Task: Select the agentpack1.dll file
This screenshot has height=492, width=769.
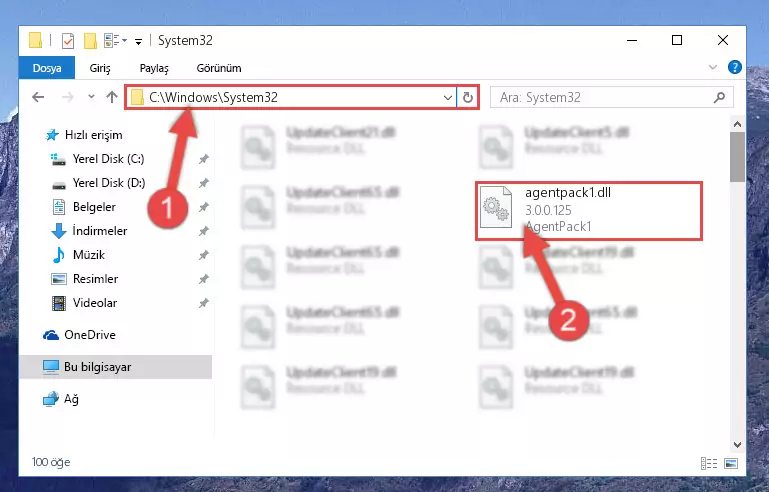Action: coord(588,211)
